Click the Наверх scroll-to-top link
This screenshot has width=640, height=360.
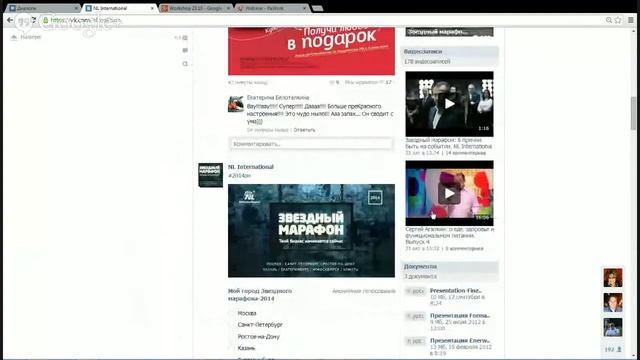click(x=31, y=37)
